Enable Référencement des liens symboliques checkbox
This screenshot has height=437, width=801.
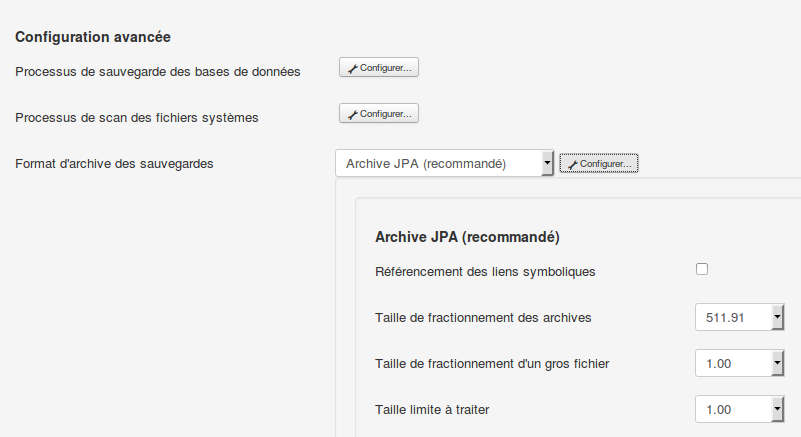coord(702,269)
